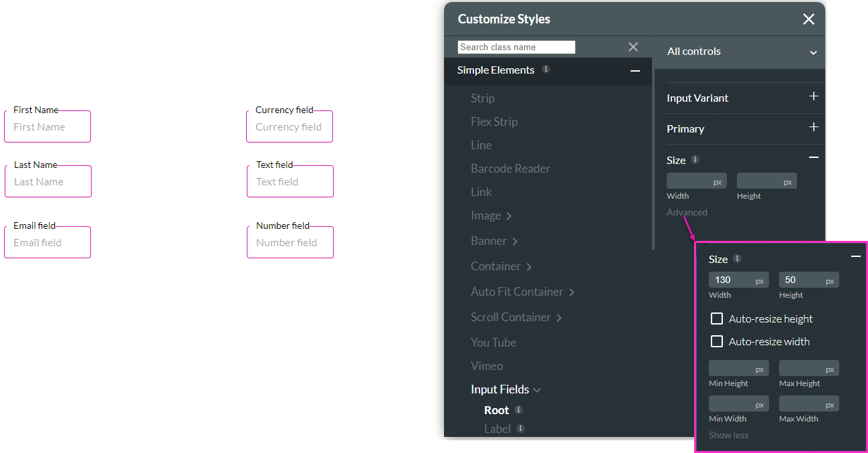This screenshot has height=453, width=868.
Task: Click info icon beside Label item
Action: tap(520, 428)
